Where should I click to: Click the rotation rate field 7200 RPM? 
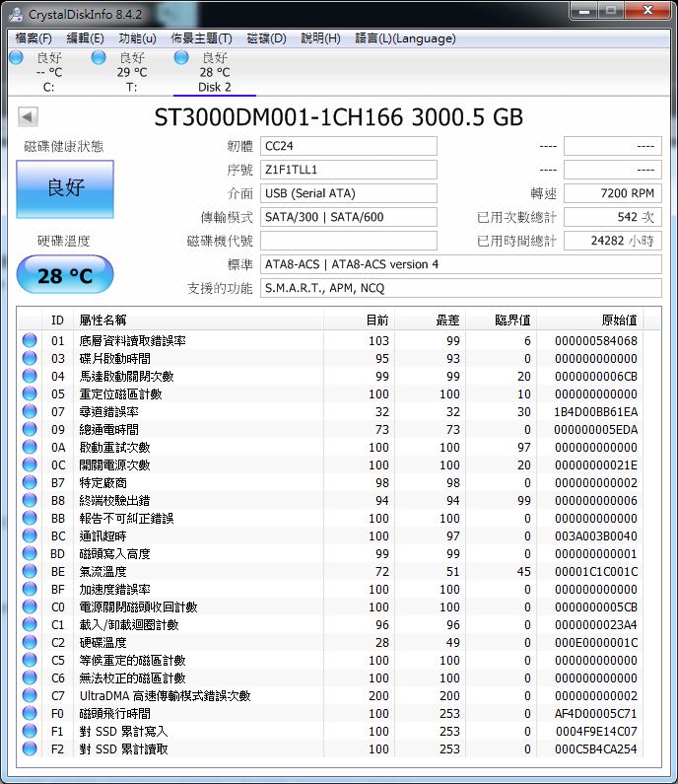tap(613, 193)
